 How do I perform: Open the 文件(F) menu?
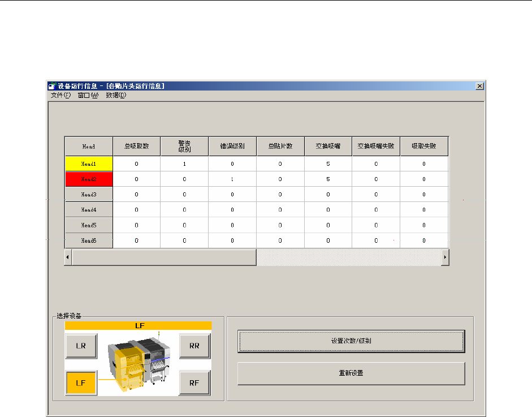click(60, 96)
